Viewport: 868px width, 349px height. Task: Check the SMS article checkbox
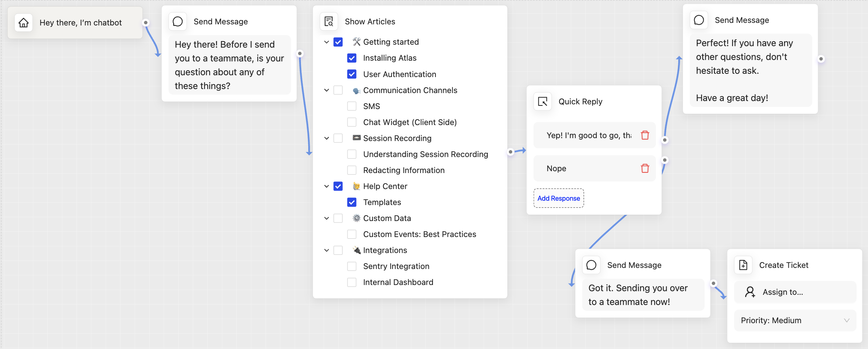[x=352, y=106]
